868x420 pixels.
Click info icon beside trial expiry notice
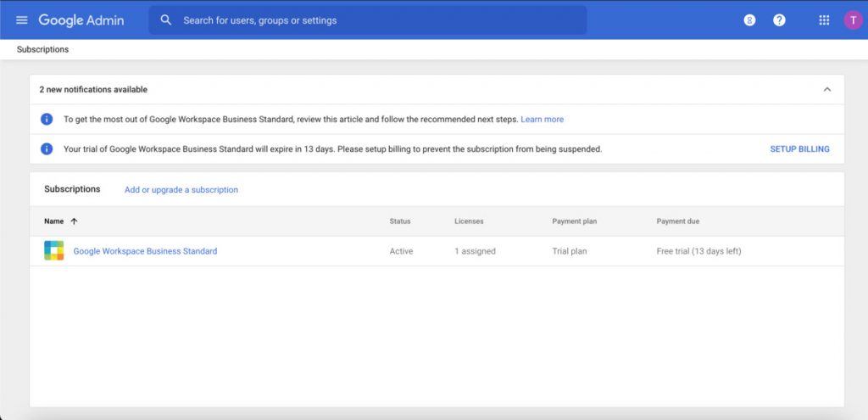tap(47, 149)
